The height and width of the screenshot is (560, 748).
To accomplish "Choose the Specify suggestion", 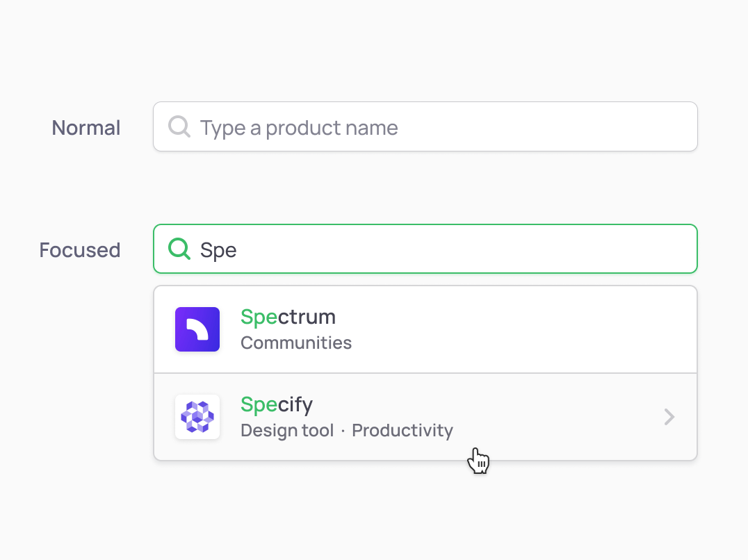I will point(425,417).
